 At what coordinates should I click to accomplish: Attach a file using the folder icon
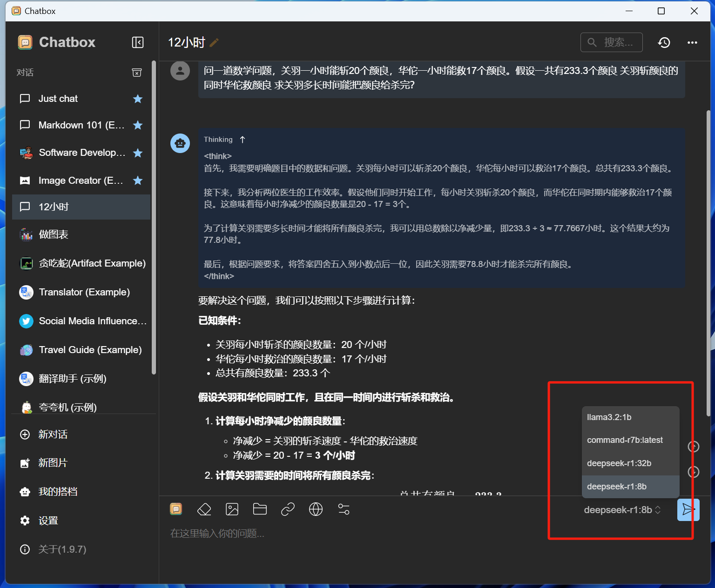260,509
